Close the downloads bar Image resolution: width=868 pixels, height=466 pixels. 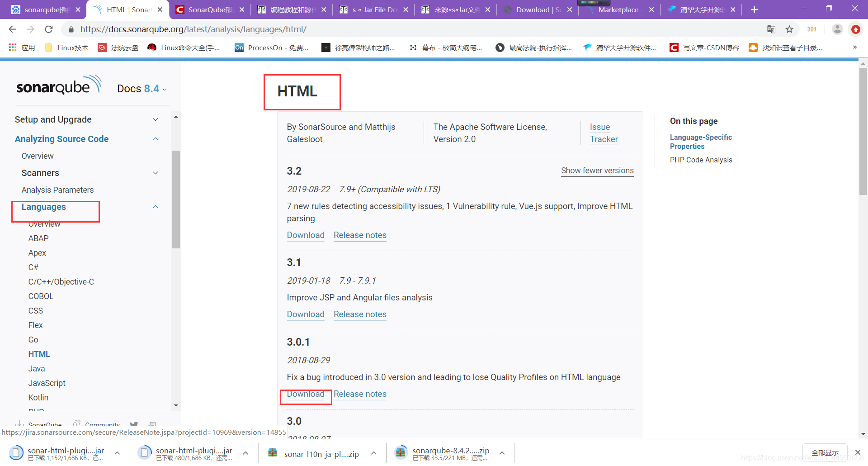(x=858, y=452)
